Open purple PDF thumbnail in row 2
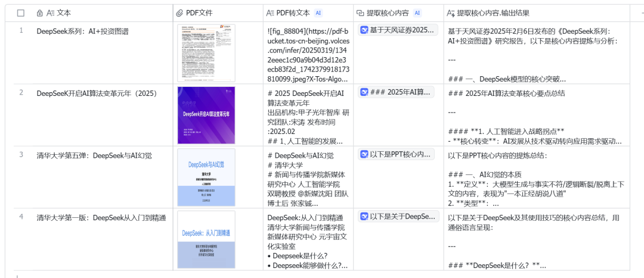The width and height of the screenshot is (644, 278). click(x=206, y=115)
